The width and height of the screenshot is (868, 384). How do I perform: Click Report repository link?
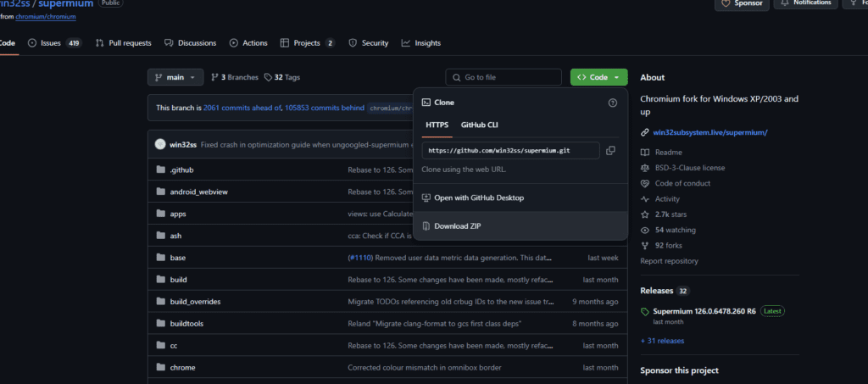(x=670, y=260)
